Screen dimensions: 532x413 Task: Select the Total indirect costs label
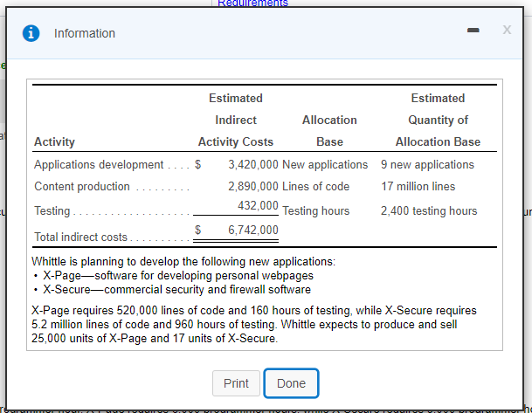[80, 237]
